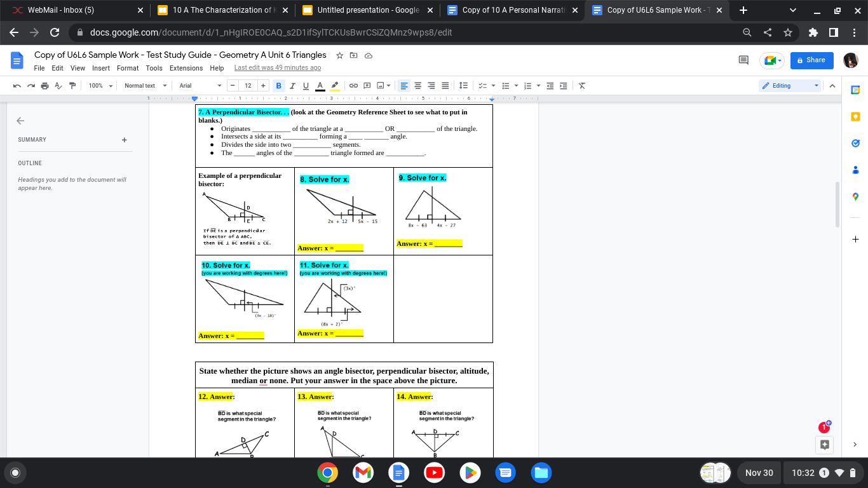Decrease the font size
Viewport: 868px width, 488px height.
[x=233, y=86]
